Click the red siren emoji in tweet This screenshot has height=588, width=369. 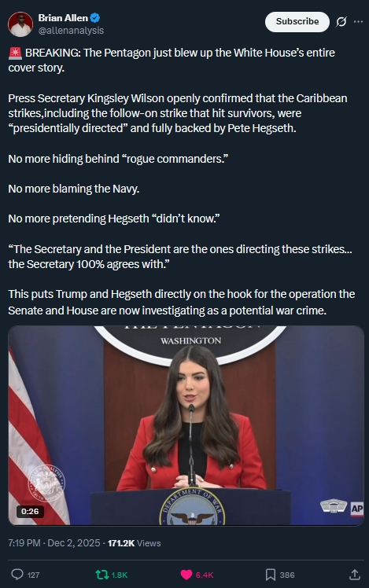pos(15,53)
